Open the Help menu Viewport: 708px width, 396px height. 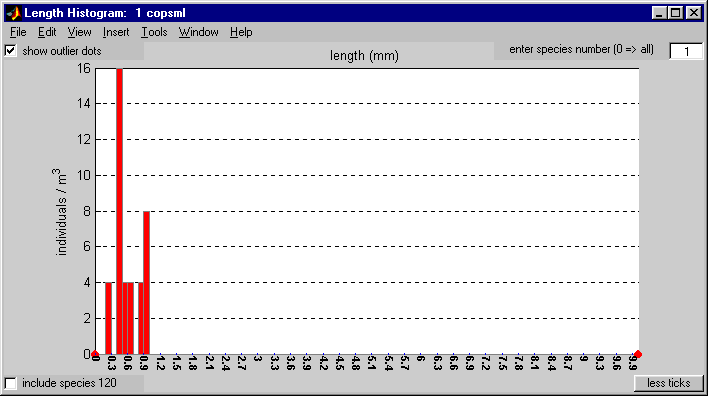[x=241, y=32]
